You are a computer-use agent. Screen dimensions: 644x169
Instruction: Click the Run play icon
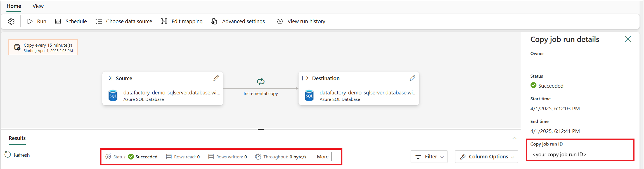[x=30, y=22]
